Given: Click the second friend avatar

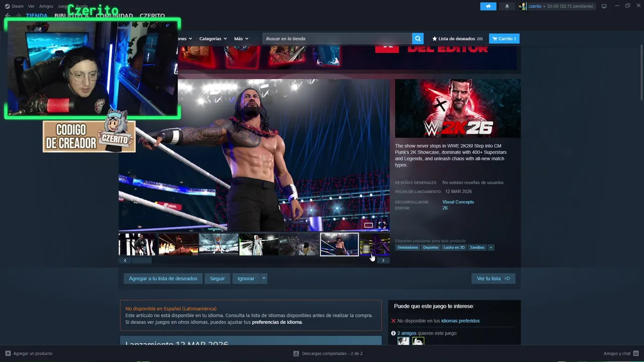Looking at the screenshot, I should [418, 341].
